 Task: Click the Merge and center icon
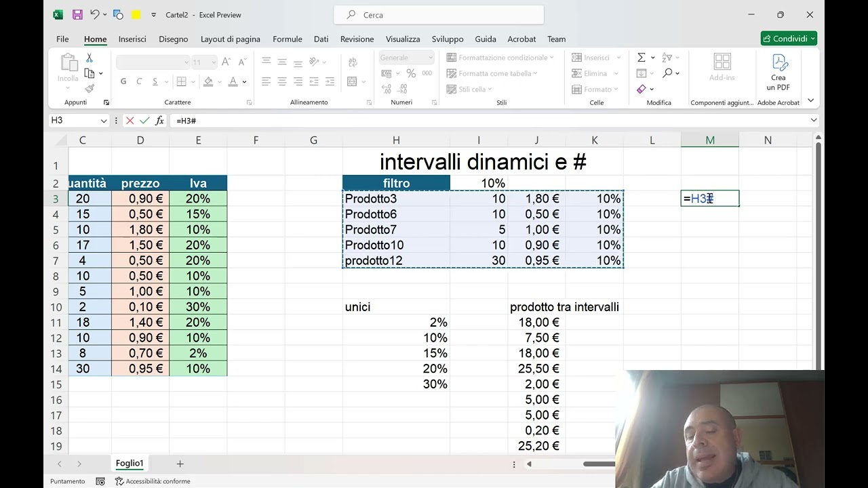pyautogui.click(x=352, y=81)
